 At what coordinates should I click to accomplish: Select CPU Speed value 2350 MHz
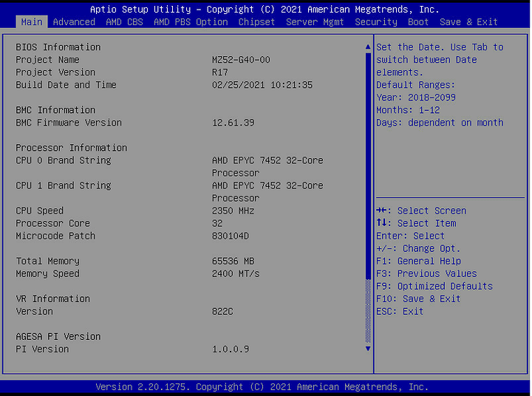[x=233, y=211]
